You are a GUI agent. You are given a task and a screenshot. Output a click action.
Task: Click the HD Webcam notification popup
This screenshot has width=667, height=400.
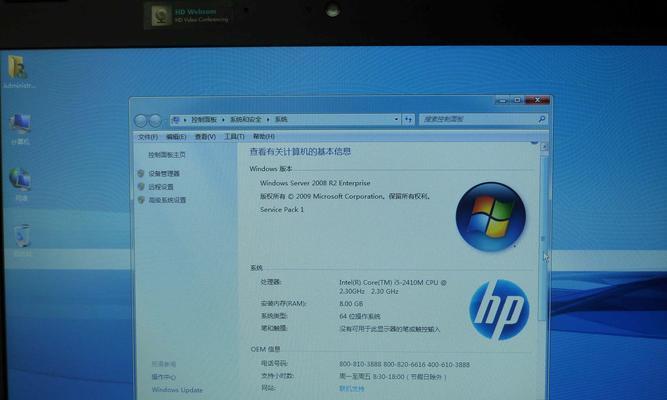click(x=190, y=16)
